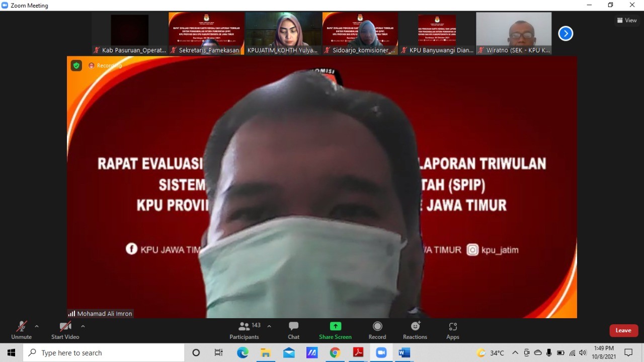Open the Apps panel
The height and width of the screenshot is (362, 644).
pos(452,330)
